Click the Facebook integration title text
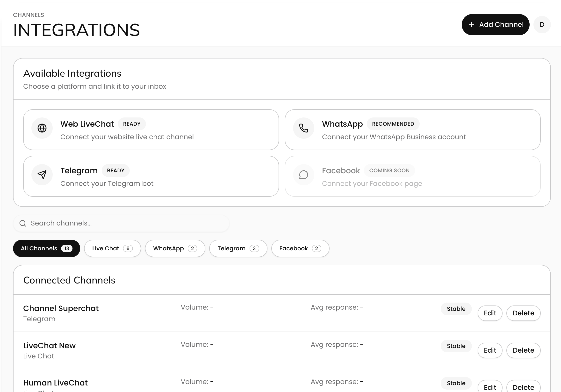Viewport: 561px width, 392px height. pyautogui.click(x=341, y=171)
